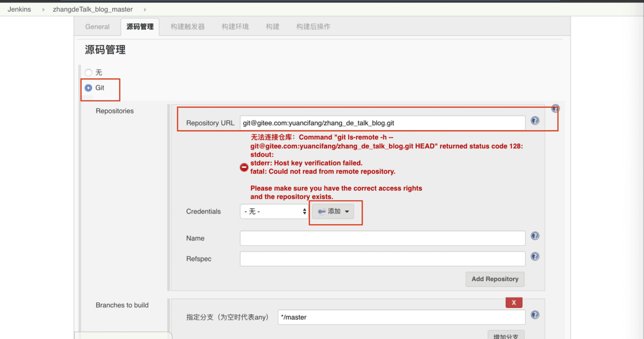Click the Credentials label
The height and width of the screenshot is (339, 644).
(x=203, y=212)
